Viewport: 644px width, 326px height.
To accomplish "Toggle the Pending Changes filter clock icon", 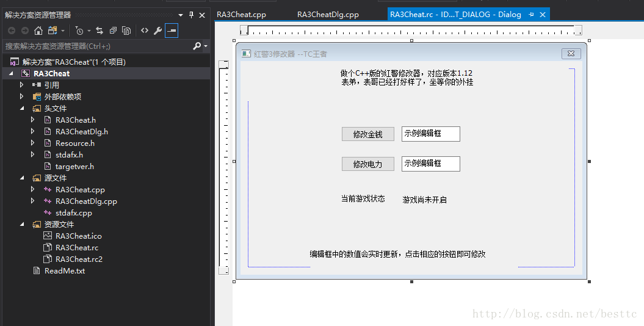I will 80,31.
